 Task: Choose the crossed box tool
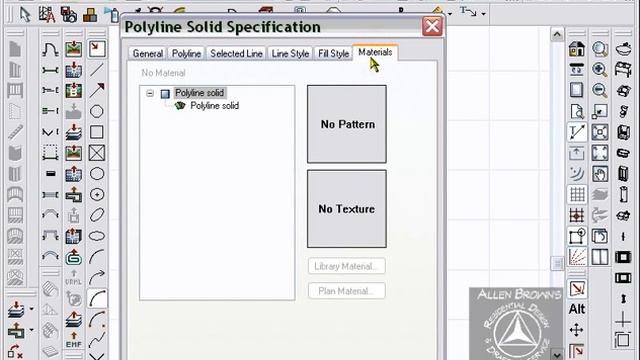point(97,153)
